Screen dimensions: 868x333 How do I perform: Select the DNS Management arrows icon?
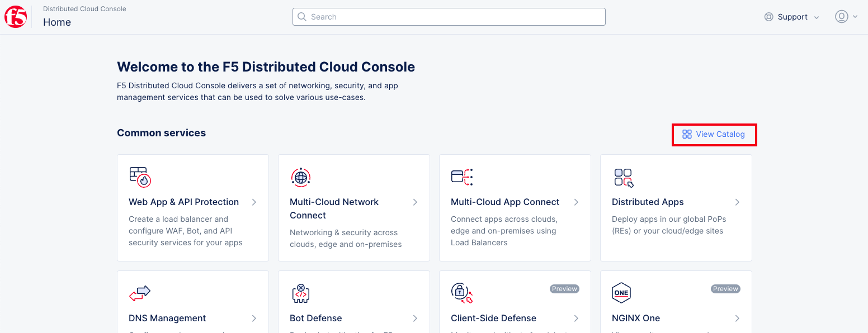click(x=139, y=292)
